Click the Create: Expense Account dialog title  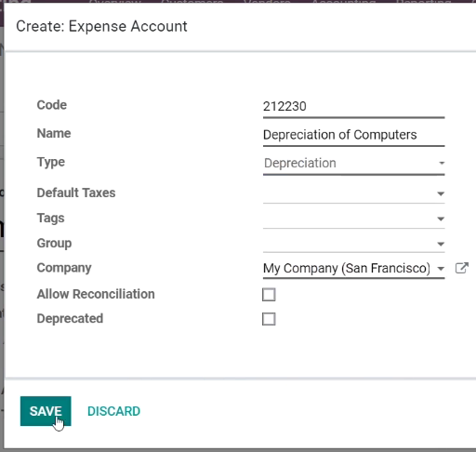point(101,26)
